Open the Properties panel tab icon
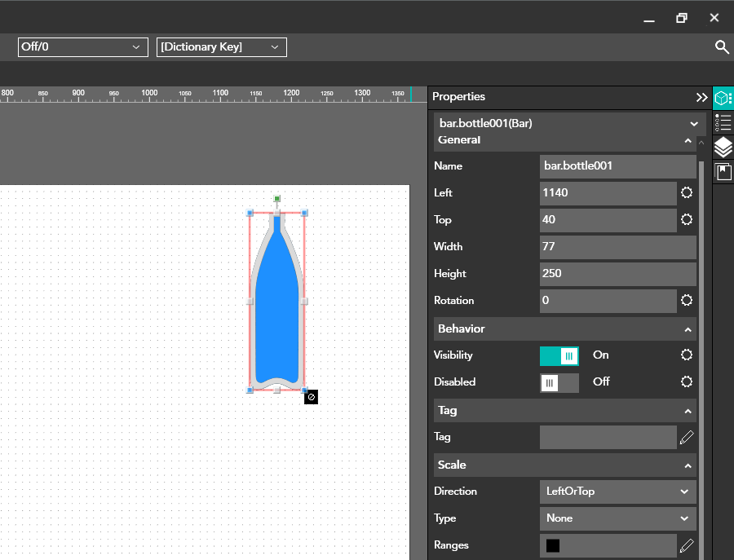The image size is (734, 560). (723, 98)
